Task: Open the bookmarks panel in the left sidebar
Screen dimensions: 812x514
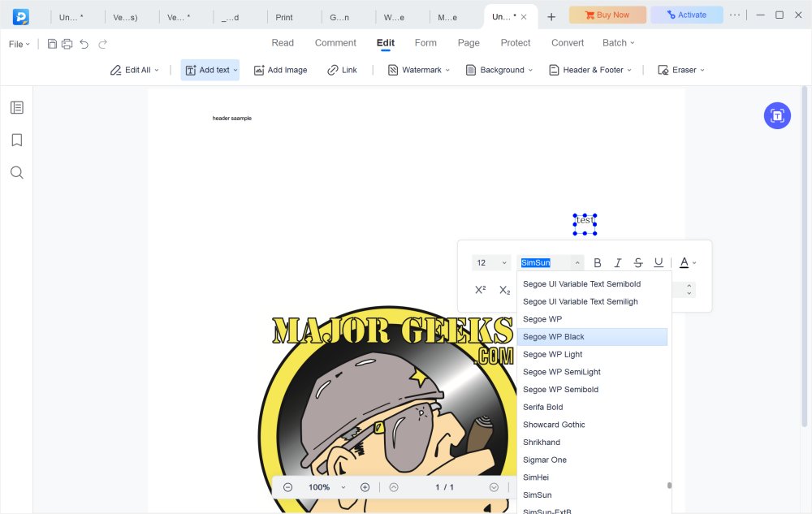Action: (x=16, y=140)
